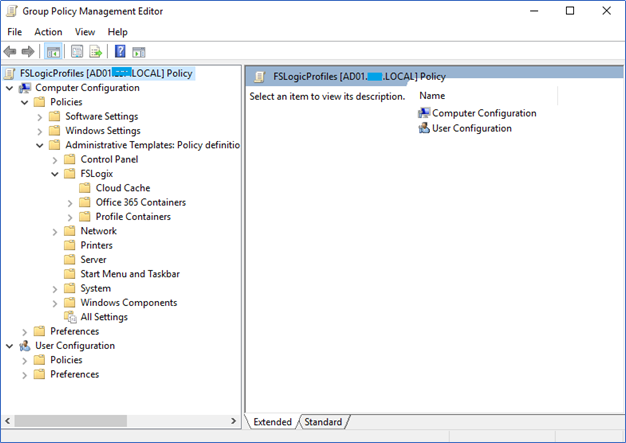Image resolution: width=626 pixels, height=443 pixels.
Task: Click the blue Help toolbar icon
Action: [120, 51]
